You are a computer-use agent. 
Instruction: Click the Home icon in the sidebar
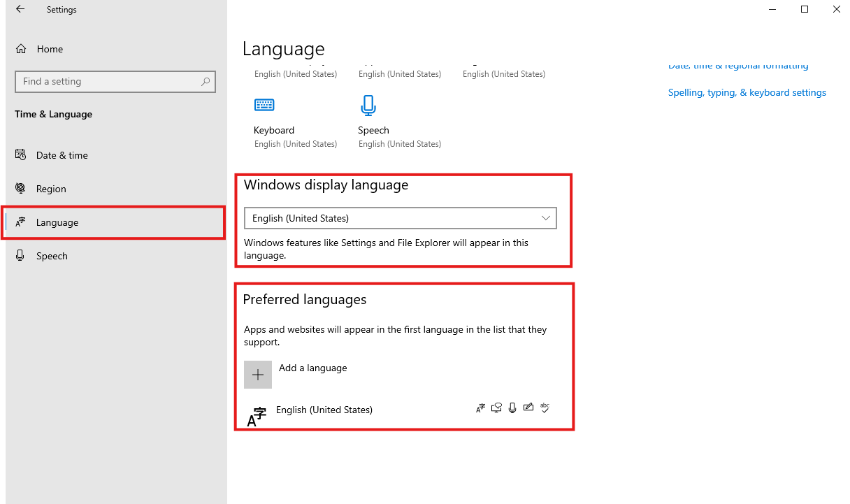point(21,49)
